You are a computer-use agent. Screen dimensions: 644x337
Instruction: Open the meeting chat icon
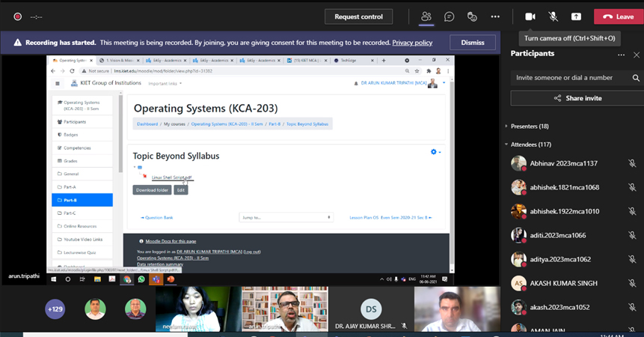click(449, 16)
